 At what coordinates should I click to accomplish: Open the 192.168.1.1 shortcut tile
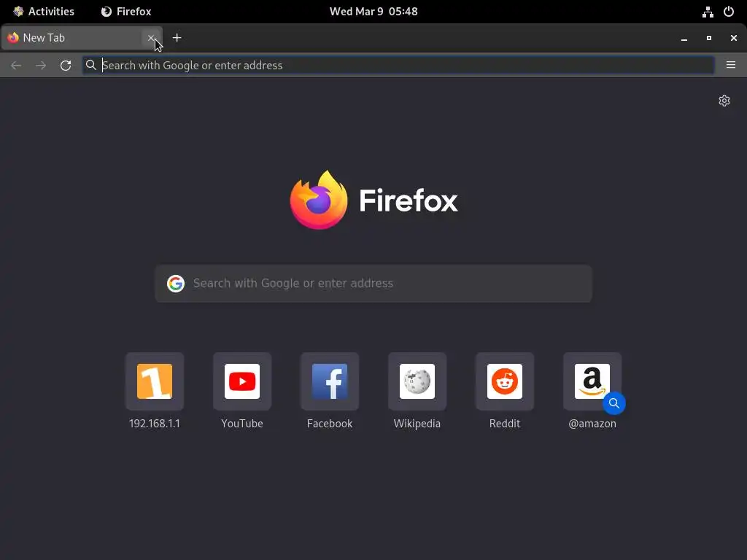pyautogui.click(x=155, y=381)
